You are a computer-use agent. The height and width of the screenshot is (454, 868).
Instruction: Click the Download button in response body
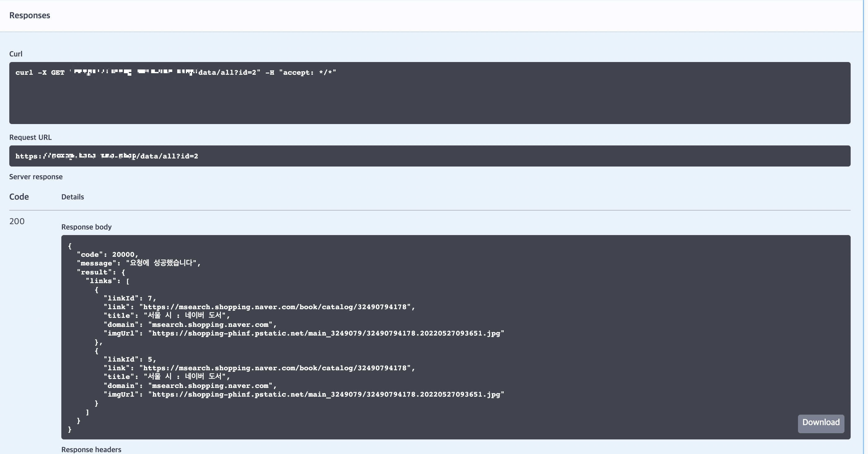[x=821, y=423]
